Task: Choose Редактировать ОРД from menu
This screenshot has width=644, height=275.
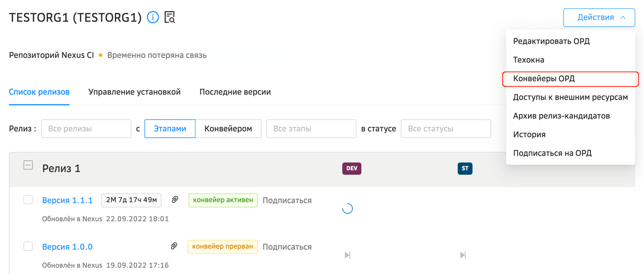Action: (x=571, y=41)
